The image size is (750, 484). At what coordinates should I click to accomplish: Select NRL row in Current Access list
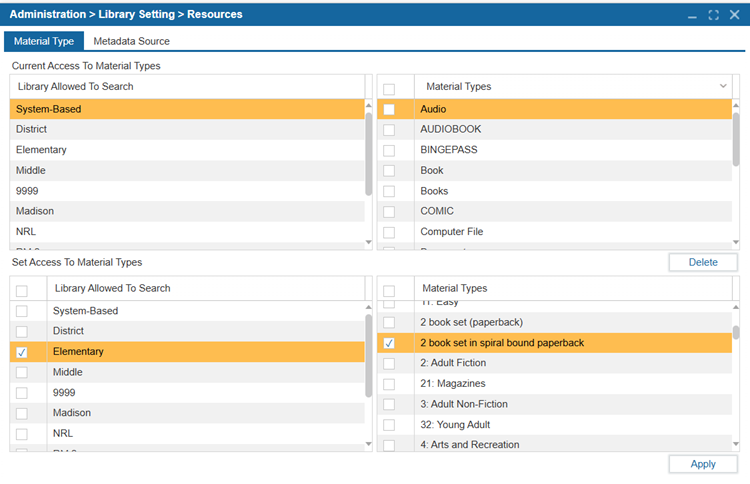(187, 231)
